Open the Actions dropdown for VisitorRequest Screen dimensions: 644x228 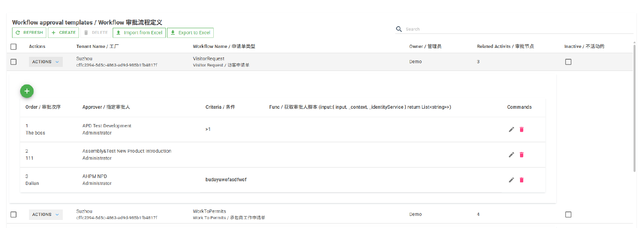coord(45,62)
